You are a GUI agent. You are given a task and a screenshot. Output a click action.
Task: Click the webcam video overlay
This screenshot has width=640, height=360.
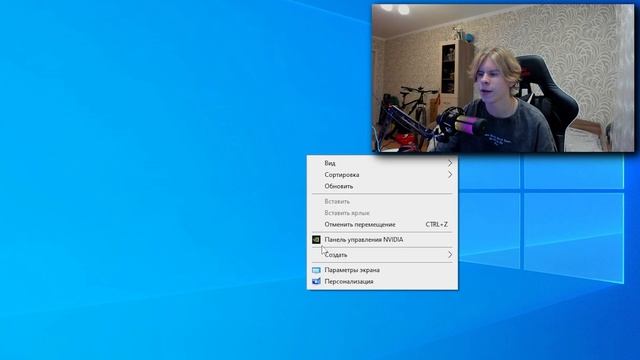(503, 78)
